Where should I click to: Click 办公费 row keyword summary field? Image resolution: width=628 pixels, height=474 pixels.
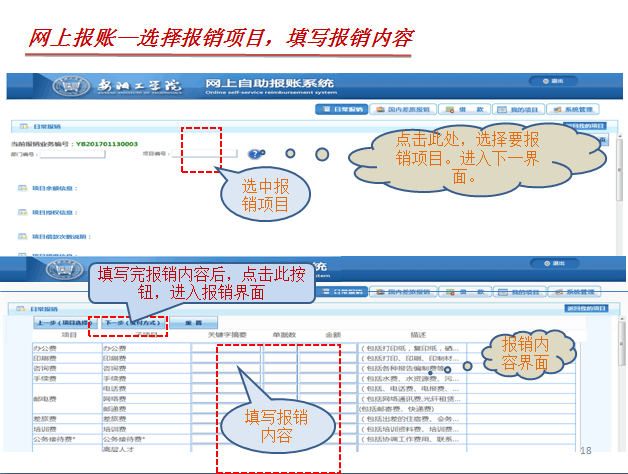point(225,348)
